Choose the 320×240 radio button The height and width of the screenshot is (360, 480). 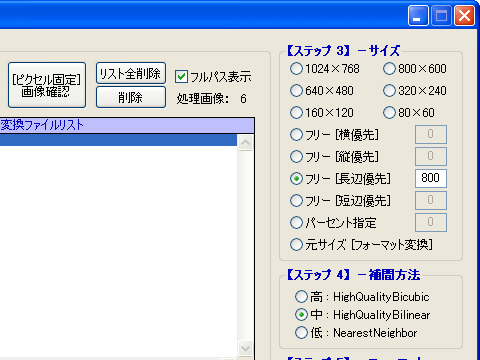click(389, 91)
